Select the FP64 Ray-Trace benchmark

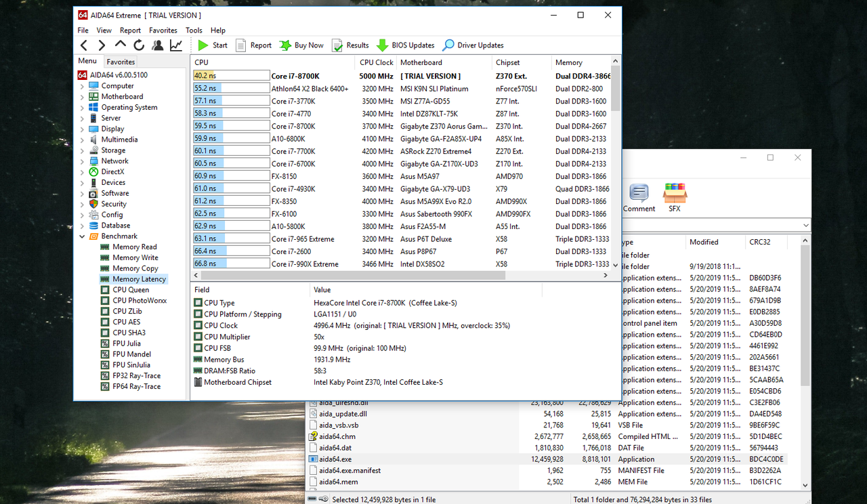click(136, 387)
